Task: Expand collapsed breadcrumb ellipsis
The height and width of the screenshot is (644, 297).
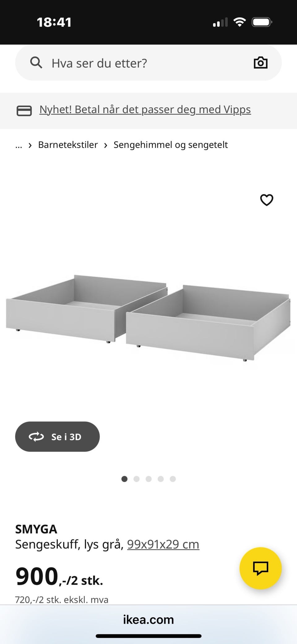Action: tap(19, 145)
